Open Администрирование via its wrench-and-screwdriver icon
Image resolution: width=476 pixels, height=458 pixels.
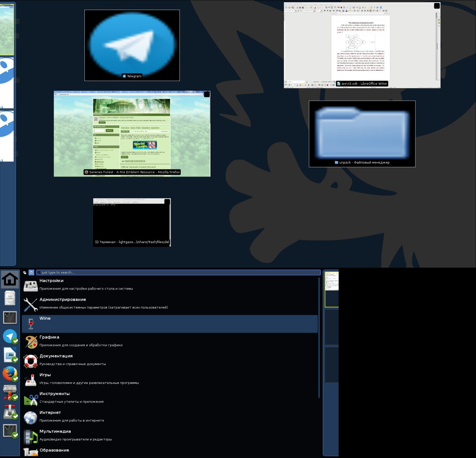tap(30, 304)
